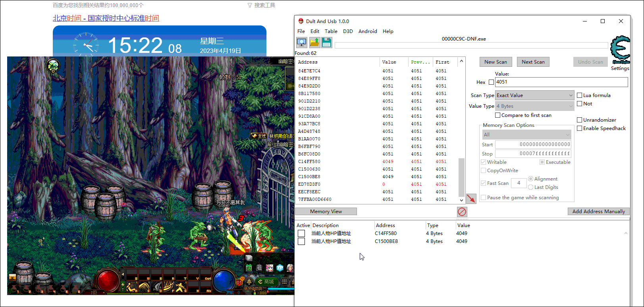The image size is (644, 307).
Task: Open the D3D menu
Action: pyautogui.click(x=348, y=31)
